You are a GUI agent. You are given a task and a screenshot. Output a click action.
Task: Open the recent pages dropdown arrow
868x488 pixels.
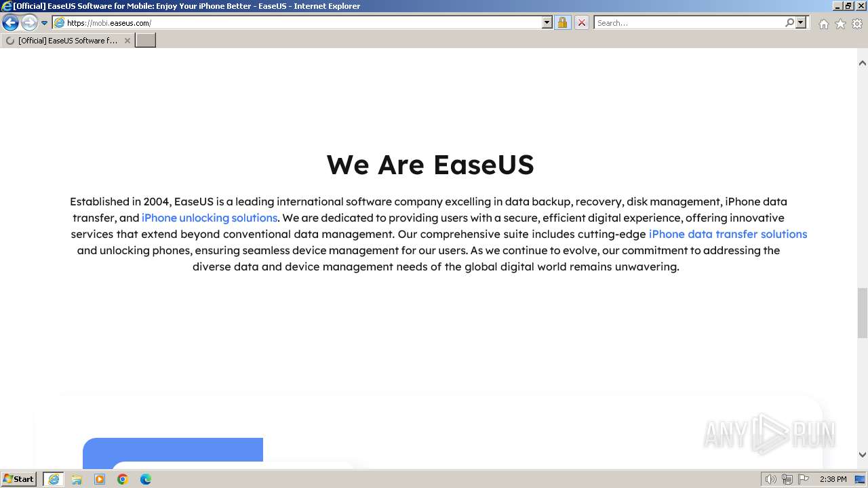click(45, 23)
